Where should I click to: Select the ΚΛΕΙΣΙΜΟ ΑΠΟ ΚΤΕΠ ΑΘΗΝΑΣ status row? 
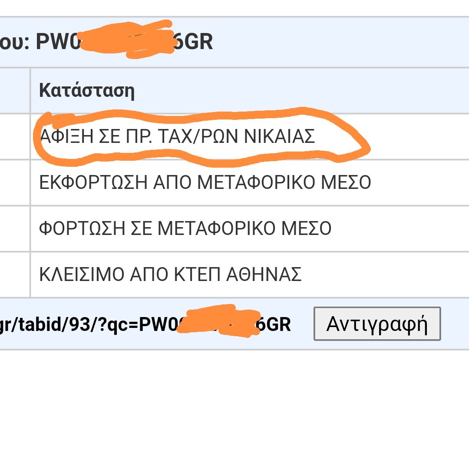click(x=250, y=274)
